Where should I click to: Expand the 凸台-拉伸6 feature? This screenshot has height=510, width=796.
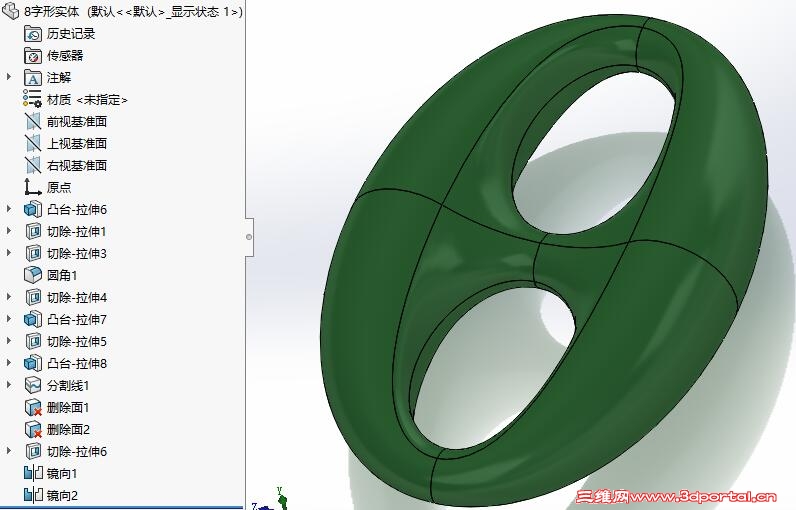tap(9, 209)
